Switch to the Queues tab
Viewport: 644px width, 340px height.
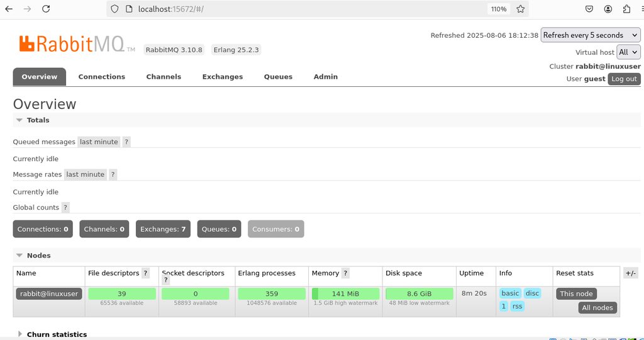click(x=278, y=77)
